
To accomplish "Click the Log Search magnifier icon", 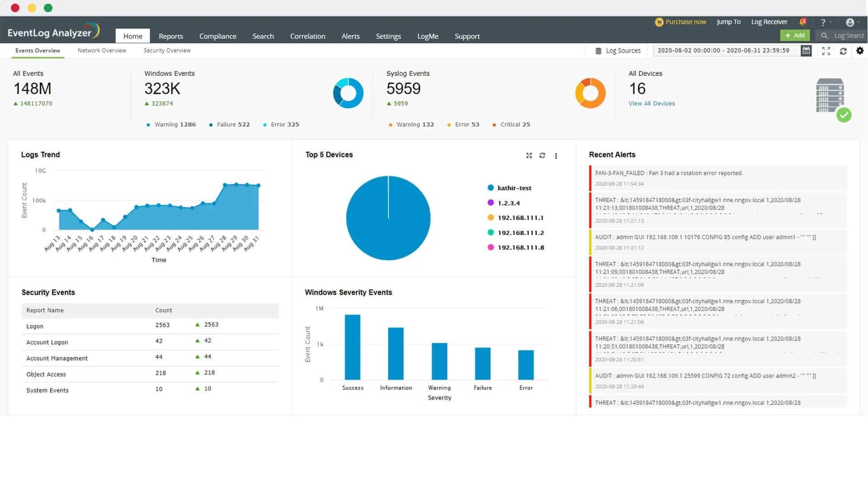I will 824,35.
